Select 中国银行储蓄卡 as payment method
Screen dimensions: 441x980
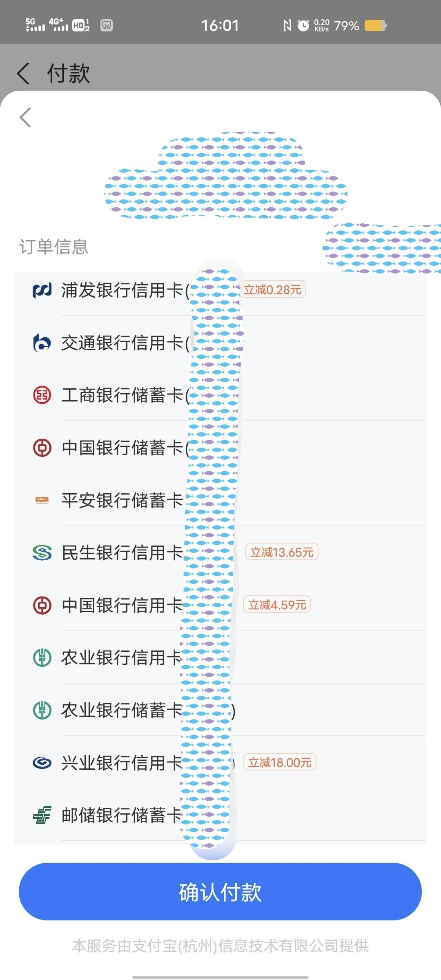point(220,448)
